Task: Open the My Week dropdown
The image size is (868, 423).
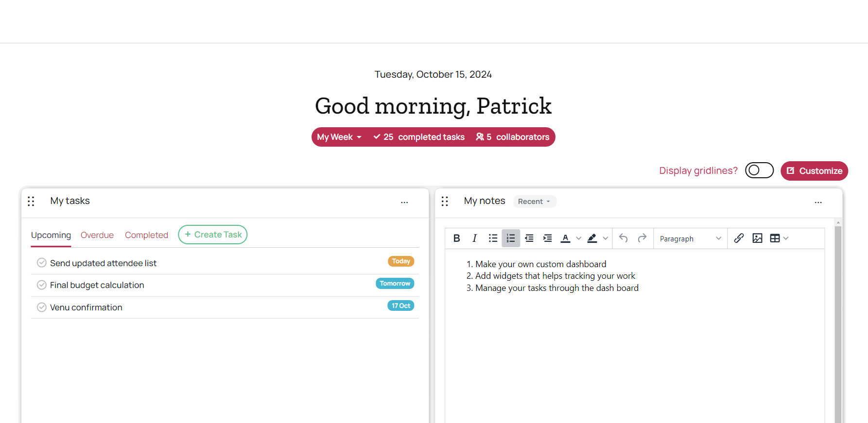Action: pos(339,137)
